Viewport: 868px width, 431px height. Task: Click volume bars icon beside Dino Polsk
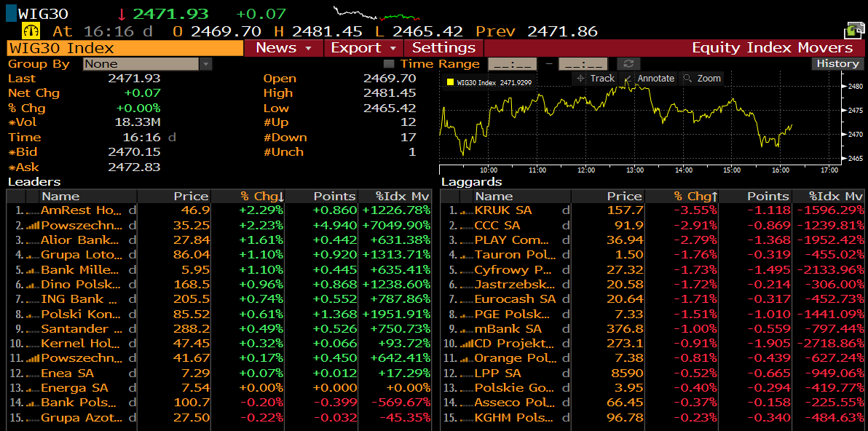pos(33,285)
